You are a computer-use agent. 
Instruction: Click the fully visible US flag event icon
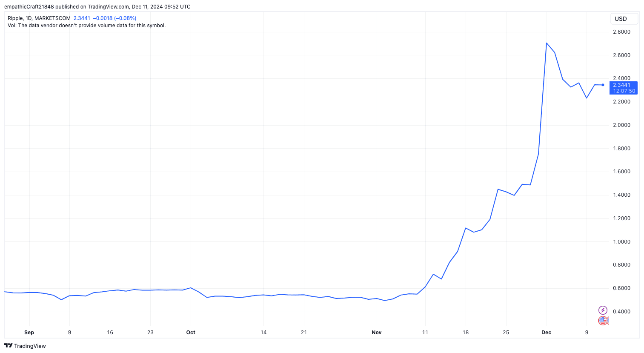[603, 321]
